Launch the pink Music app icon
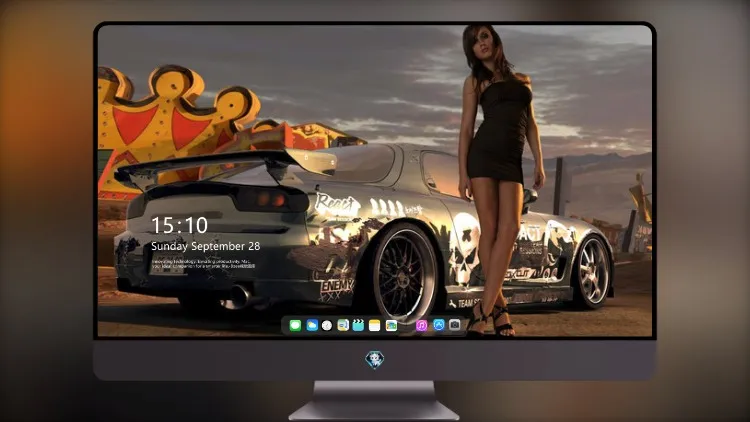Screen dimensions: 750x422 tap(421, 325)
